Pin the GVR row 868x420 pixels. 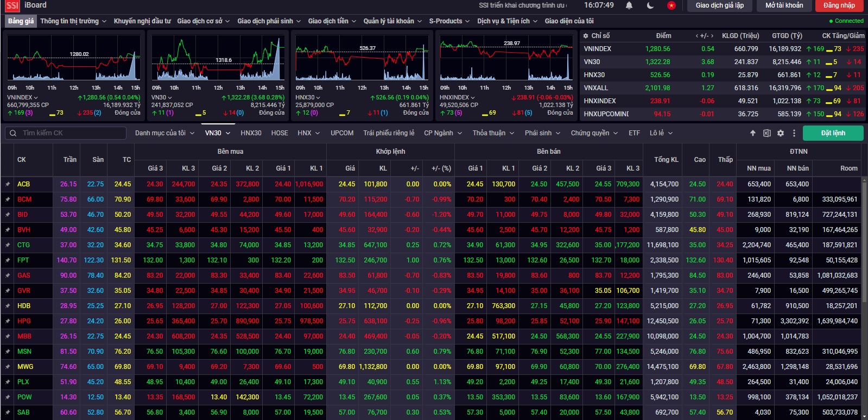(x=8, y=291)
